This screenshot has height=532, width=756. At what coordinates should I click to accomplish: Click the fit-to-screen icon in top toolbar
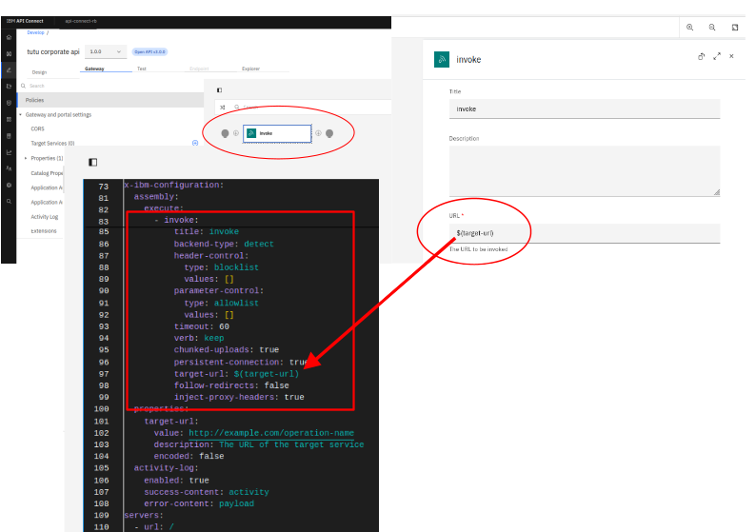click(x=735, y=28)
